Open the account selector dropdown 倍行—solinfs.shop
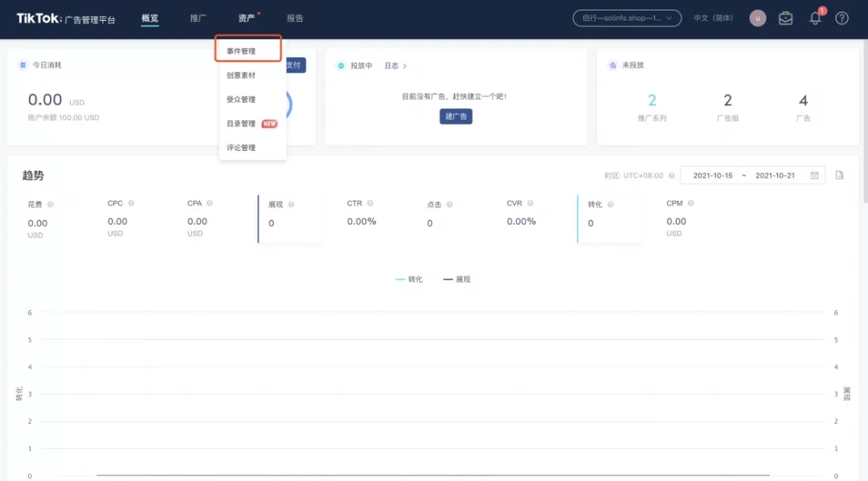868x481 pixels. click(627, 18)
